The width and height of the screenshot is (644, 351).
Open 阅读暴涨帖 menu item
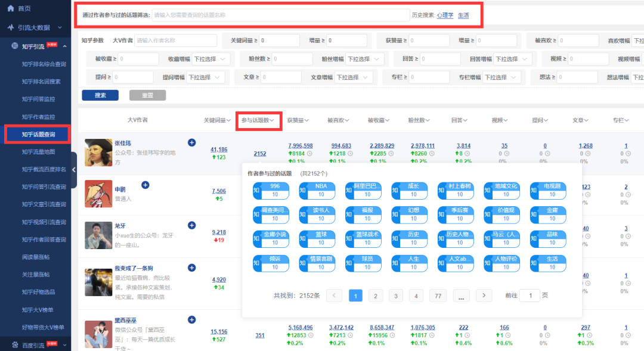(x=36, y=257)
